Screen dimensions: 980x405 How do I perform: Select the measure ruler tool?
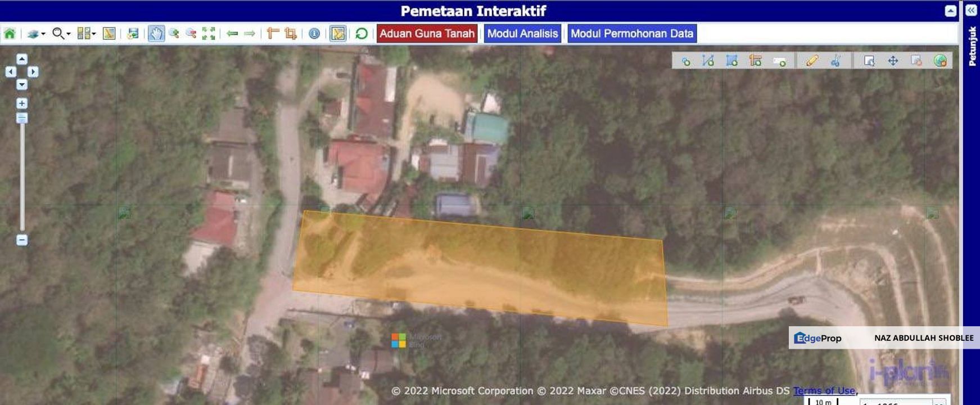273,34
